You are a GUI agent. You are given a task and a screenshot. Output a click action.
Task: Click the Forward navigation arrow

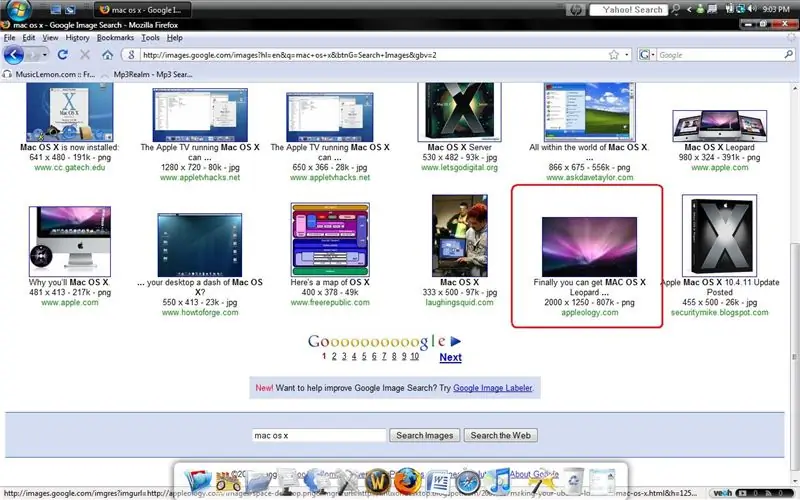(33, 55)
